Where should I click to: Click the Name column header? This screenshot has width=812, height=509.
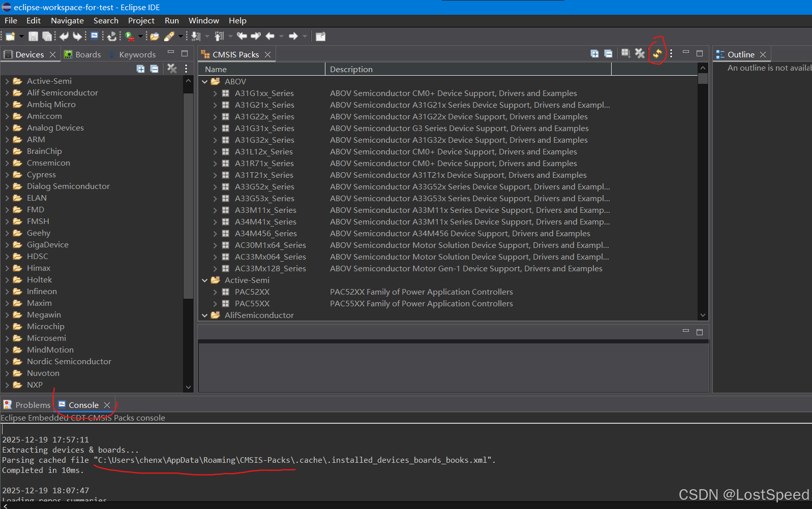pos(262,69)
